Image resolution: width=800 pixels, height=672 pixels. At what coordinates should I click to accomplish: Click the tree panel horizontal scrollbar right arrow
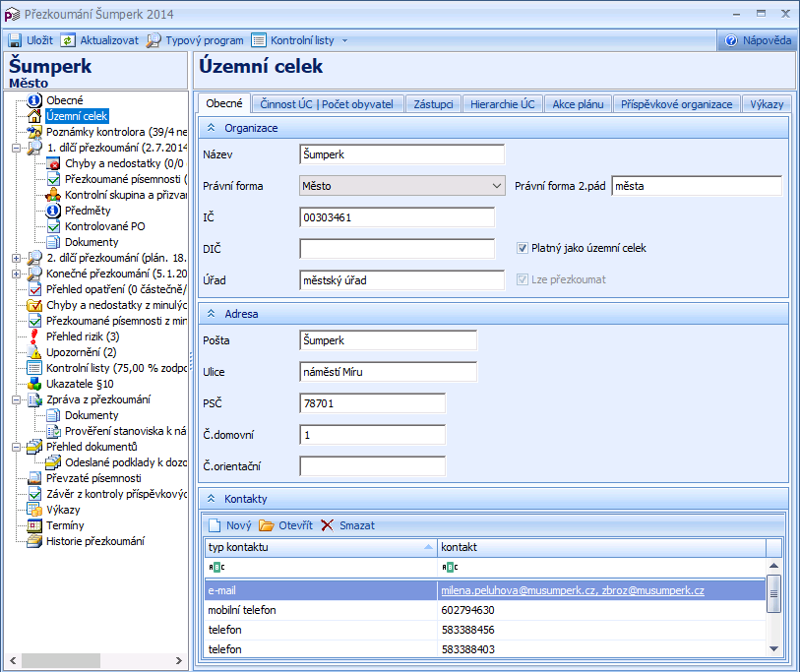coord(178,661)
